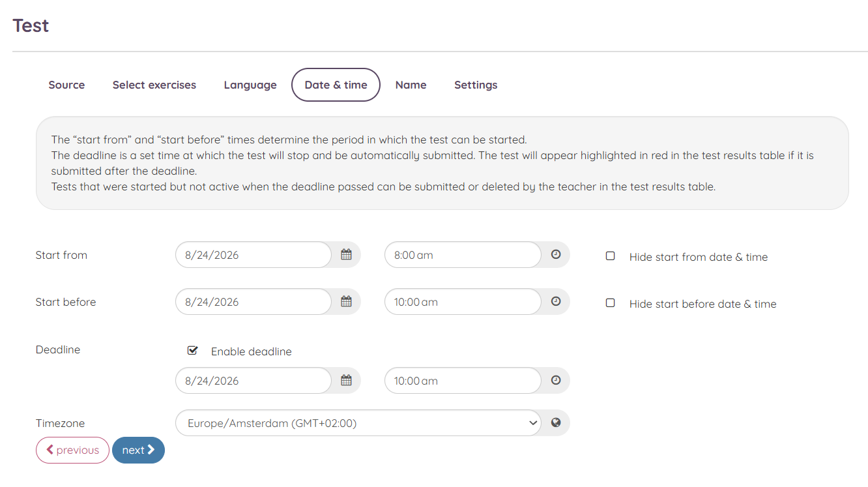868x487 pixels.
Task: Click the Deadline field label
Action: point(58,349)
